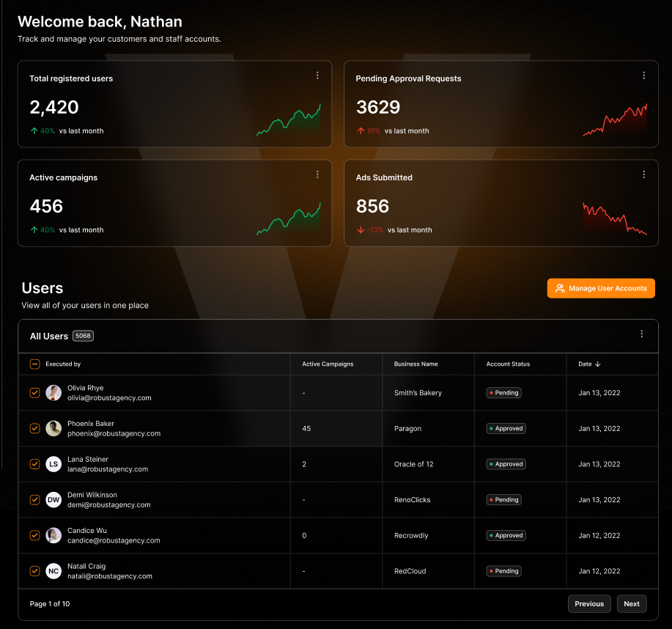Go to the Previous page
The width and height of the screenshot is (672, 629).
click(x=589, y=603)
